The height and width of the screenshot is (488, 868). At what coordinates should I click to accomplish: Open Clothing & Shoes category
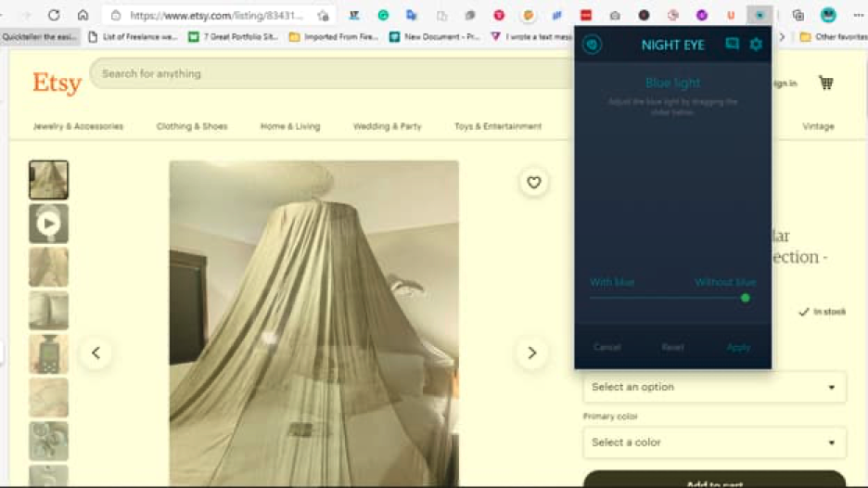[x=192, y=126]
